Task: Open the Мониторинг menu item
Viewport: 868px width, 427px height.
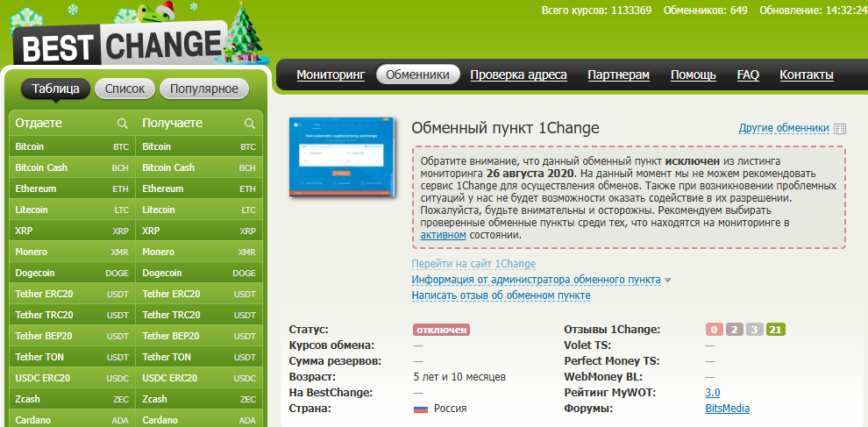Action: tap(331, 75)
